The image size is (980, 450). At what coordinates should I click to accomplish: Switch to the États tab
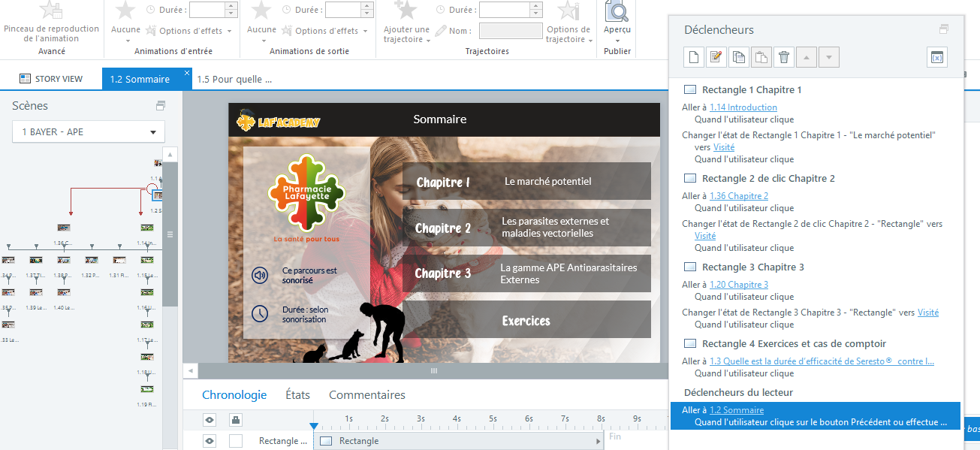(x=297, y=394)
